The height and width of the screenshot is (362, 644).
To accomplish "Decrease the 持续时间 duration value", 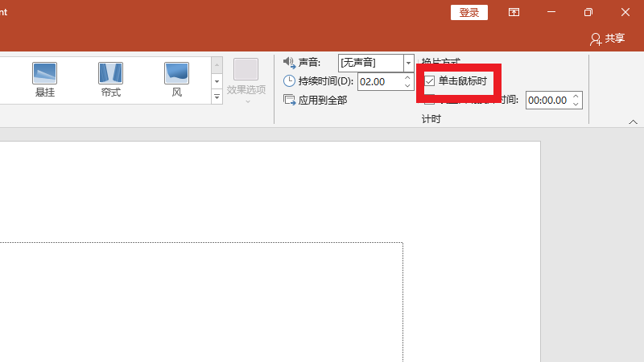I will point(407,85).
